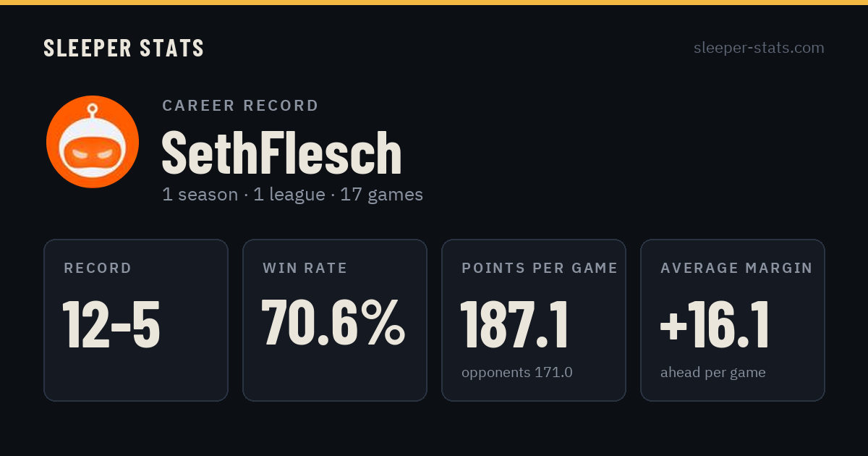Click the WIN RATE card title label
This screenshot has width=868, height=456.
coord(305,269)
